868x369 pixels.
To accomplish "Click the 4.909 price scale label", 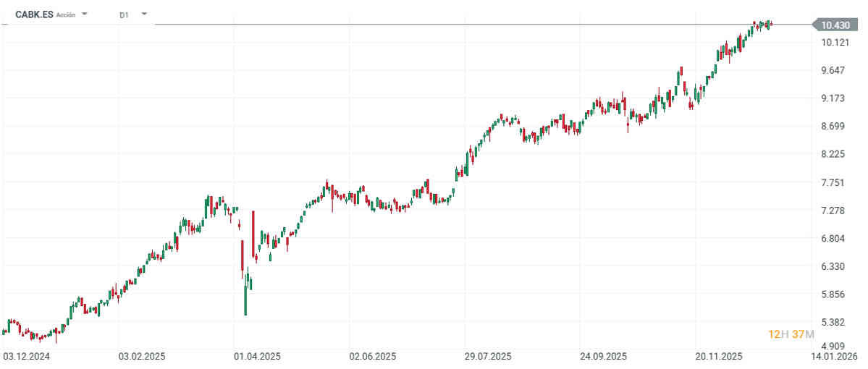I will point(835,345).
